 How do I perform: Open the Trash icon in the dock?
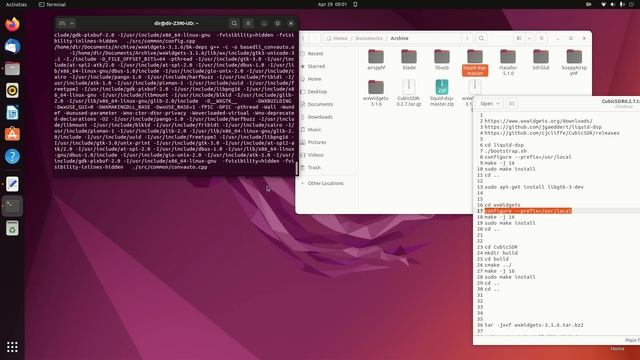pyautogui.click(x=12, y=228)
